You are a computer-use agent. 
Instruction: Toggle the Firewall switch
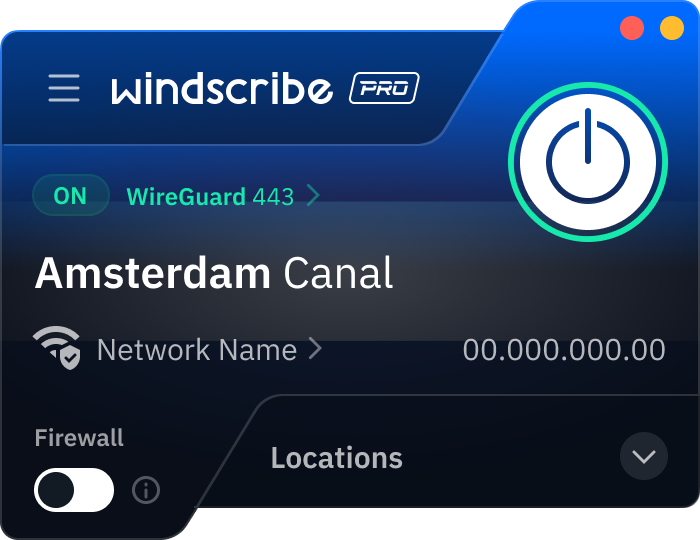(74, 490)
